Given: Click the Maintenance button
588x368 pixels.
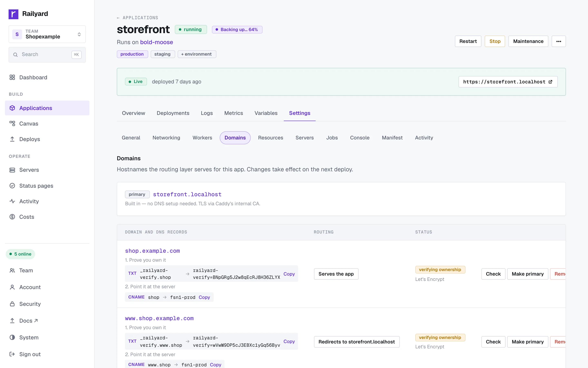Looking at the screenshot, I should 528,41.
